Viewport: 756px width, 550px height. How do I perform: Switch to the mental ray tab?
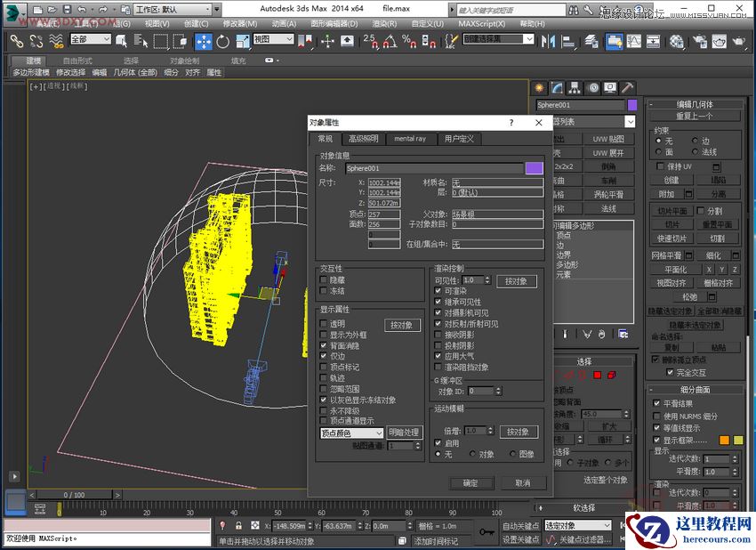click(410, 138)
